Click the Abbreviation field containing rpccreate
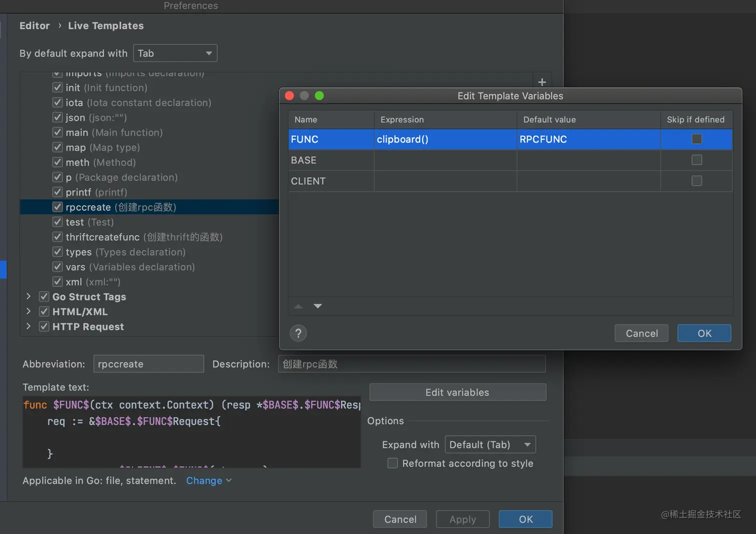Image resolution: width=756 pixels, height=534 pixels. [148, 364]
